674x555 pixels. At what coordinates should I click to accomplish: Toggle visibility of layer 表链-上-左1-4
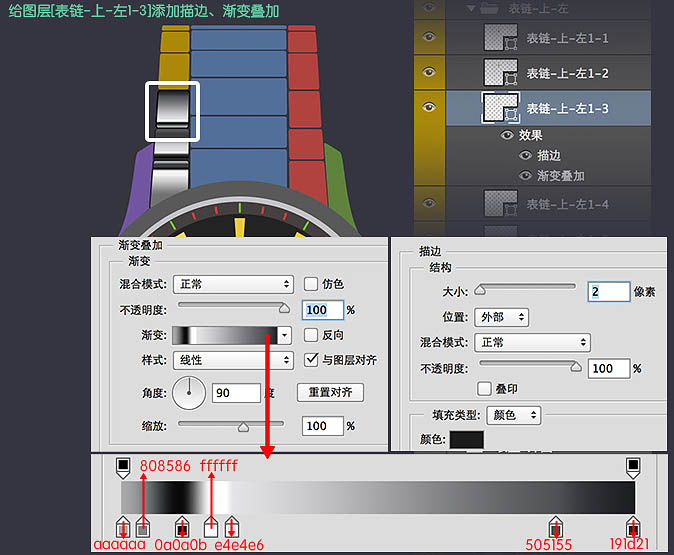click(429, 203)
